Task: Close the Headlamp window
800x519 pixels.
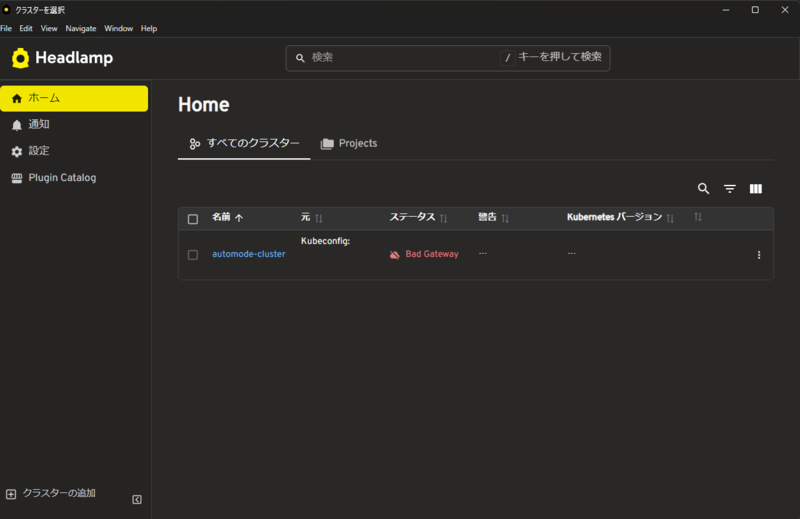Action: tap(785, 10)
